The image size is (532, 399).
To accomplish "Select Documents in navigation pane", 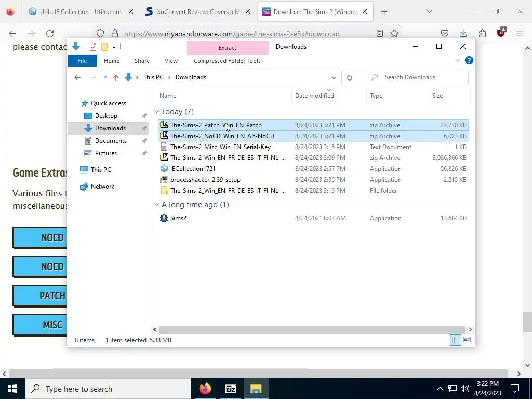I will point(111,140).
